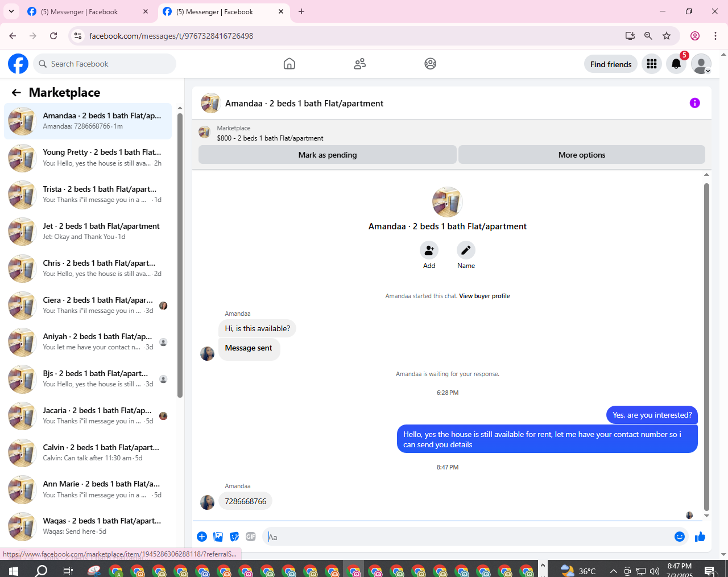Click the Find friends button
728x577 pixels.
(x=611, y=64)
